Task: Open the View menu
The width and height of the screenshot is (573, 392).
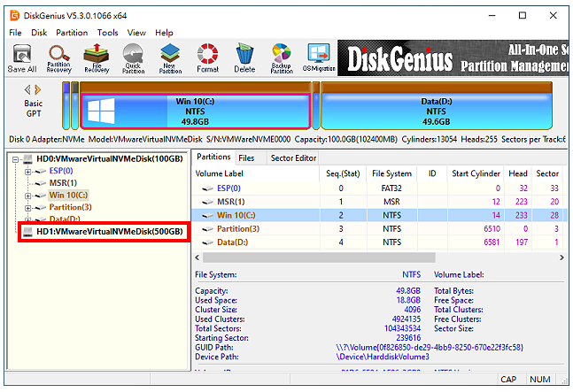Action: [x=136, y=33]
